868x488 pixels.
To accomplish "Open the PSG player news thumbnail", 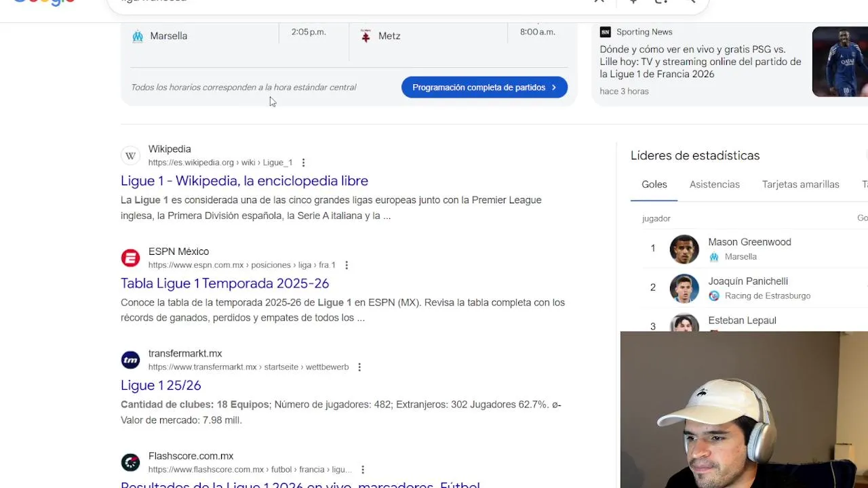I will pos(840,62).
